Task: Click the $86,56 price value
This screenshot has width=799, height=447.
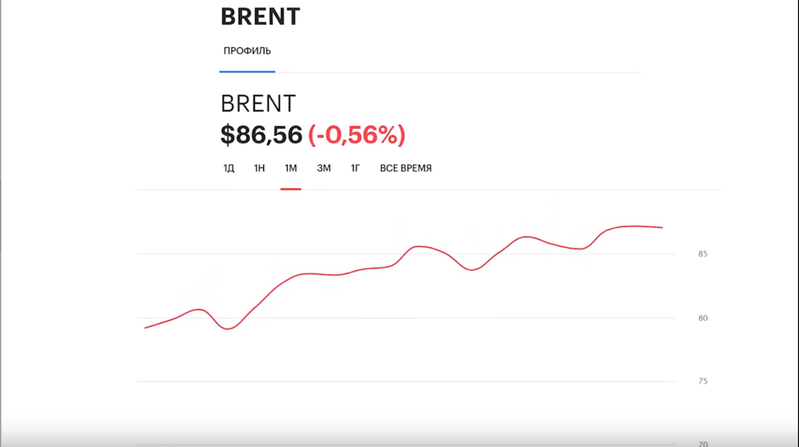Action: pos(261,135)
